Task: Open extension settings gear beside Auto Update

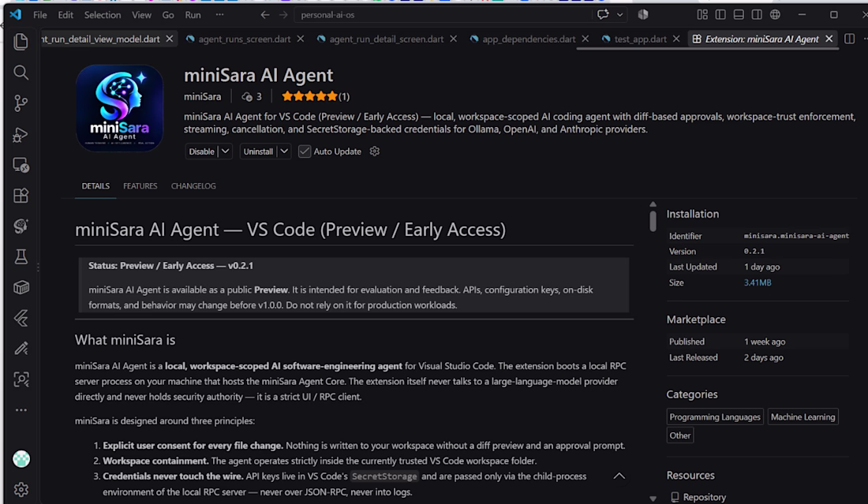Action: [x=375, y=151]
